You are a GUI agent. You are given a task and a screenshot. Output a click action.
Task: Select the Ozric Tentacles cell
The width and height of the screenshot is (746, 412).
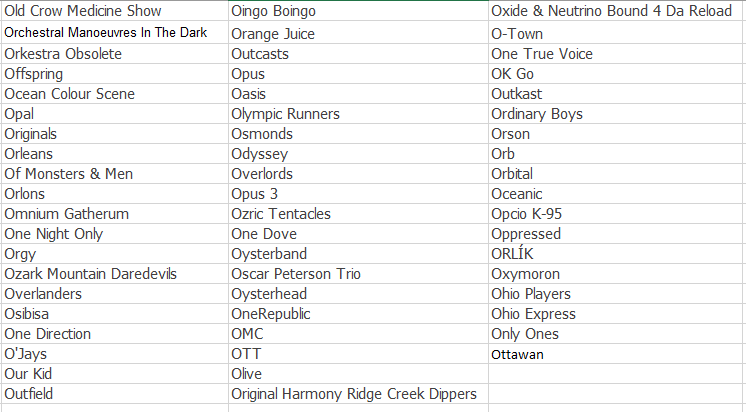point(358,214)
